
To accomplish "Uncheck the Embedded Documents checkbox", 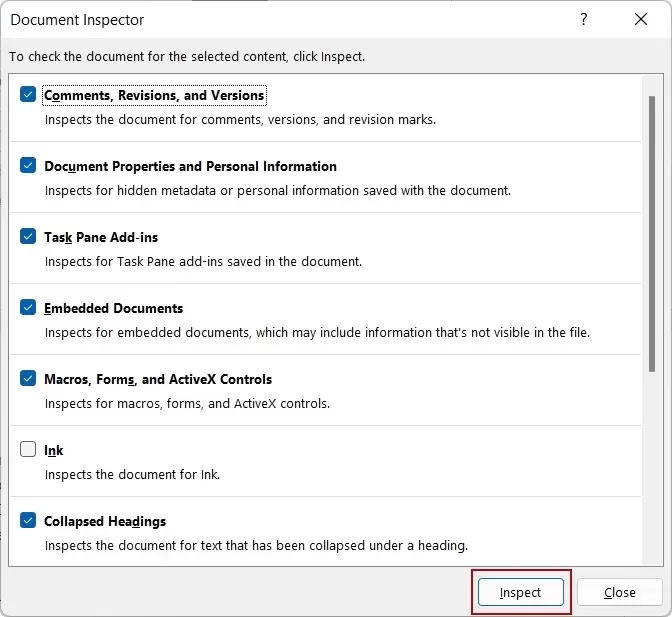I will 28,308.
